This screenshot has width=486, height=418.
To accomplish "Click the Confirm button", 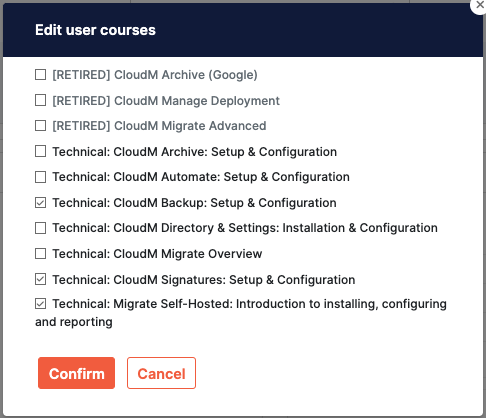I will pyautogui.click(x=76, y=373).
